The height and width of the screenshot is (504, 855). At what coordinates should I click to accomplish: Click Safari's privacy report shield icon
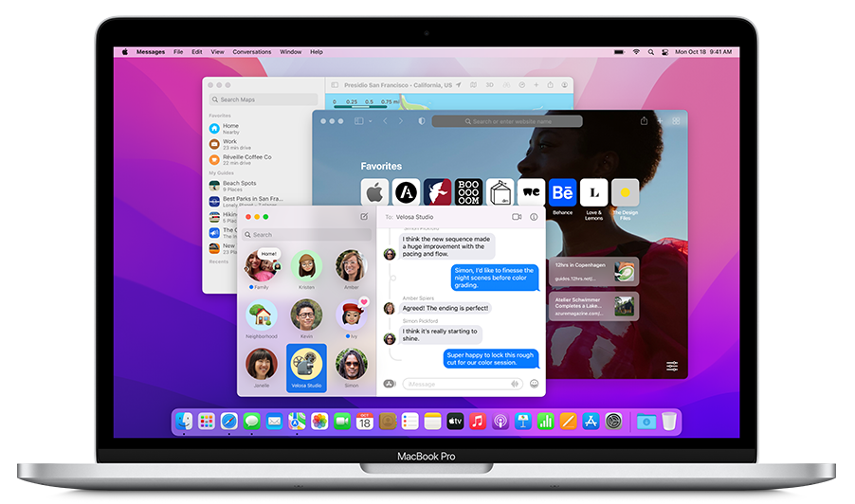(422, 121)
